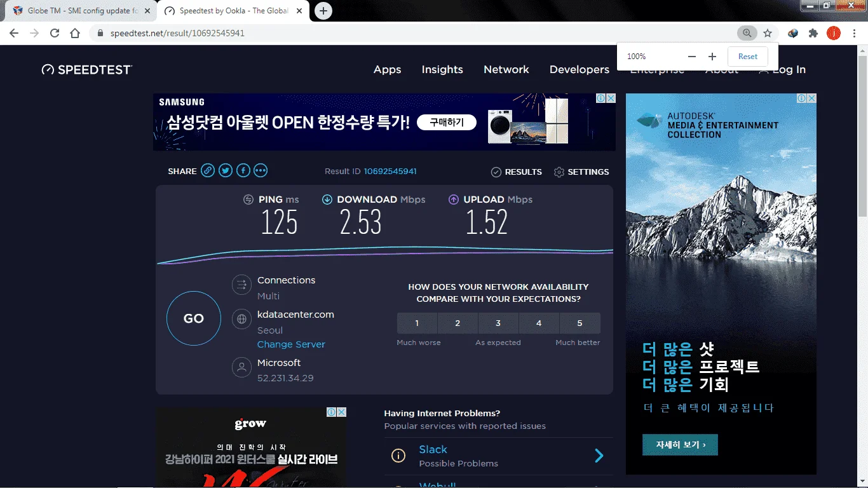Open the Slack Possible Problems entry
The width and height of the screenshot is (868, 488).
point(498,456)
